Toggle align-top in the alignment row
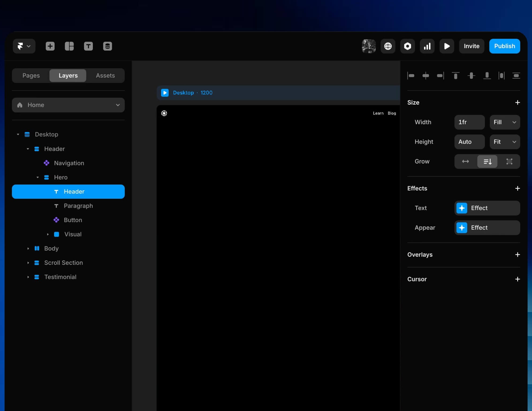The height and width of the screenshot is (411, 532). click(455, 76)
